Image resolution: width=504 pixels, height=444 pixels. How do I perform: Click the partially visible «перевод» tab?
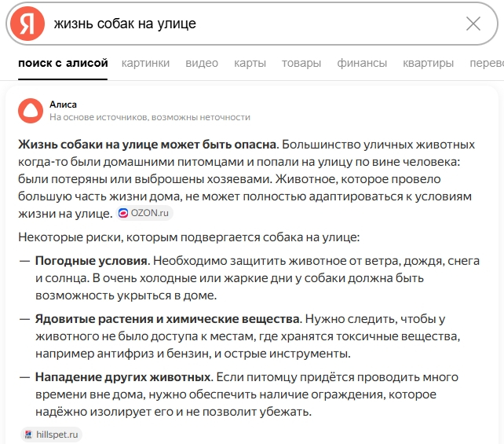coord(485,64)
